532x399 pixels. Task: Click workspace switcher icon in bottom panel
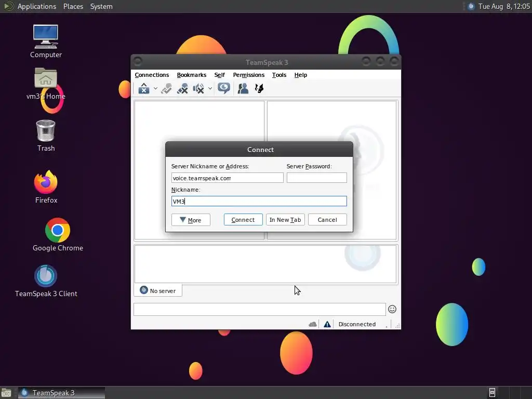pos(492,393)
